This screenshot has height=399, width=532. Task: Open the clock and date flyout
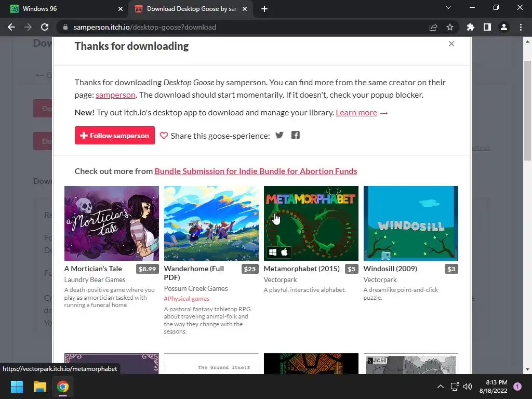tap(494, 387)
